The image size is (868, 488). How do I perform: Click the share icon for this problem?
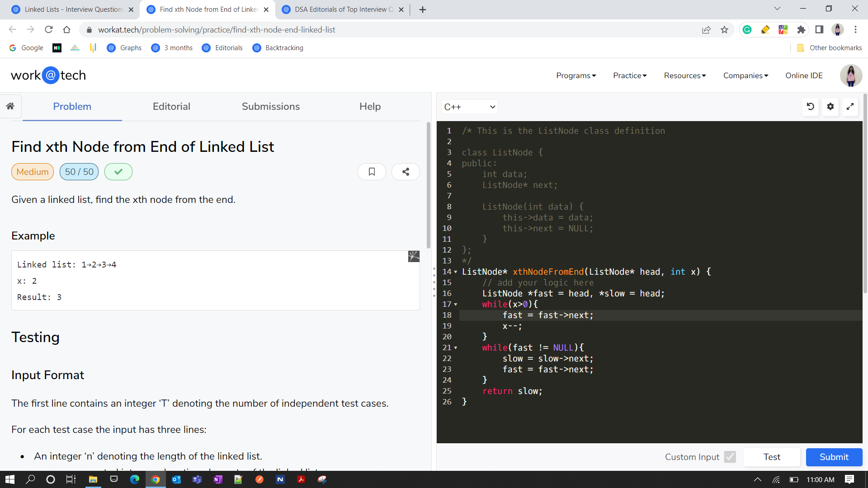coord(406,172)
